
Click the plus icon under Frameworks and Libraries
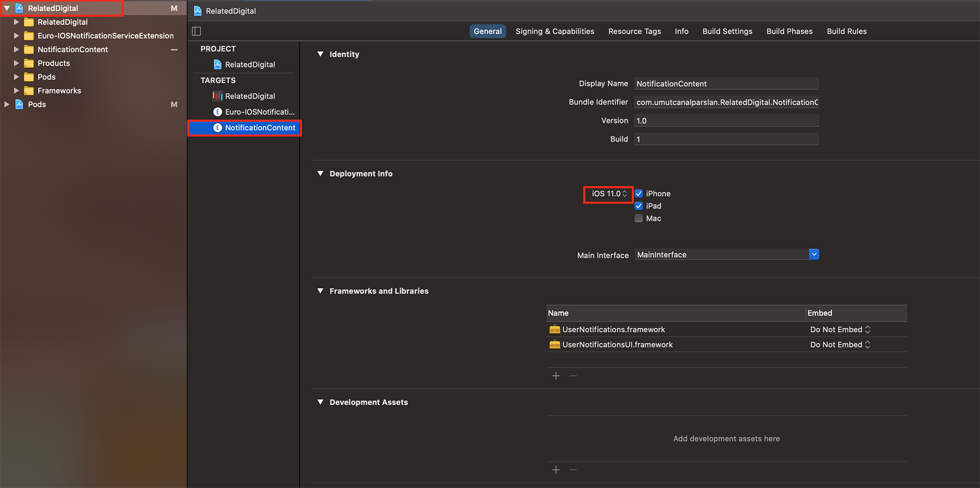click(556, 376)
